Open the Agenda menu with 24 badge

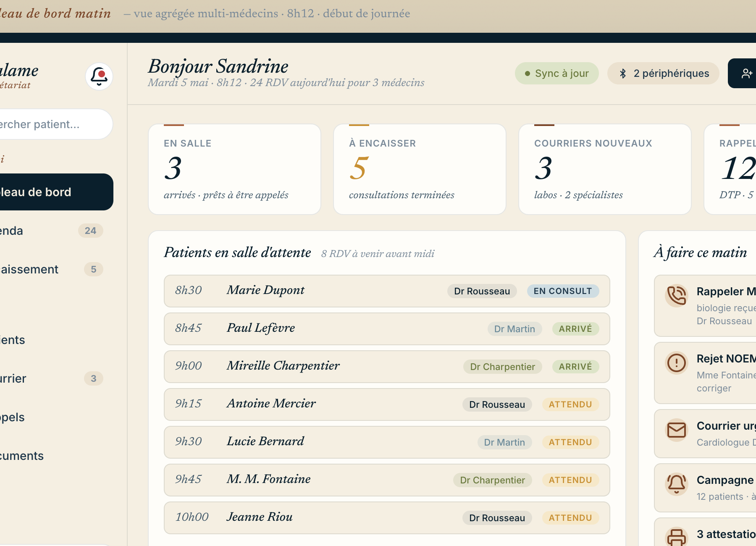pos(52,231)
